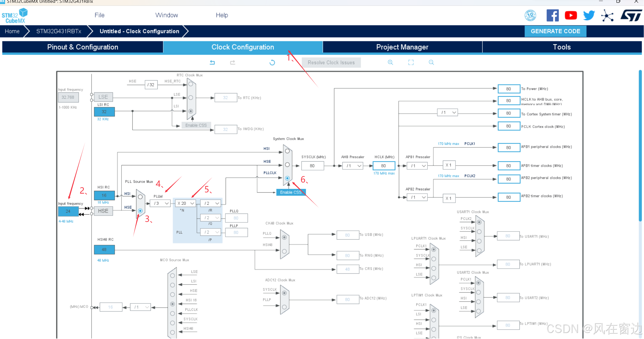
Task: Open the File menu
Action: (100, 15)
